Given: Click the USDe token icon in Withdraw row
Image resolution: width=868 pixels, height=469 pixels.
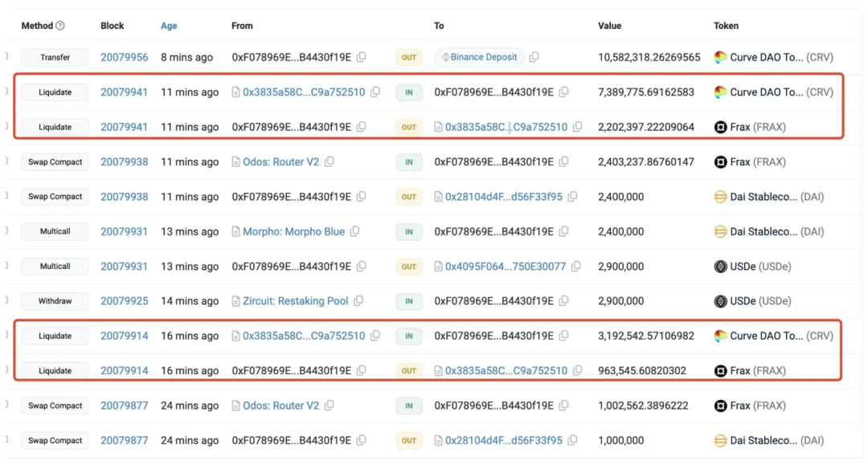Looking at the screenshot, I should click(x=721, y=301).
